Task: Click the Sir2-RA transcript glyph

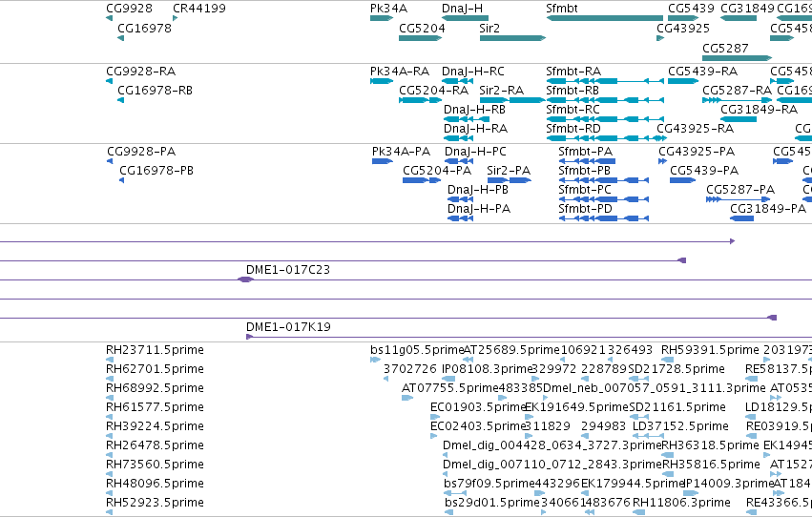Action: (x=512, y=100)
